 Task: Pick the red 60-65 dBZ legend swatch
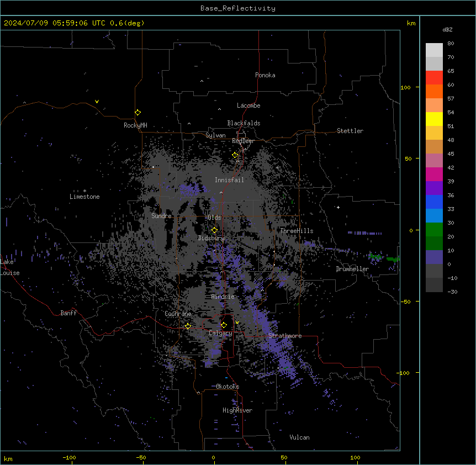(x=434, y=78)
